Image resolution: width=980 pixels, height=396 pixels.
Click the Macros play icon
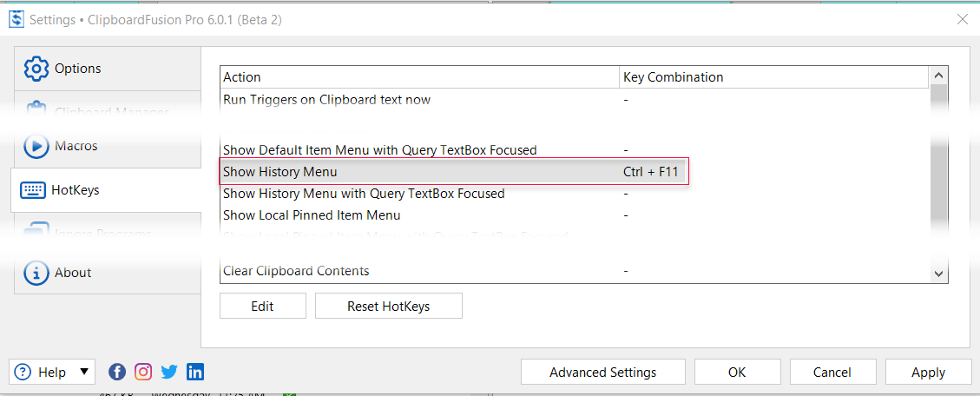point(36,146)
